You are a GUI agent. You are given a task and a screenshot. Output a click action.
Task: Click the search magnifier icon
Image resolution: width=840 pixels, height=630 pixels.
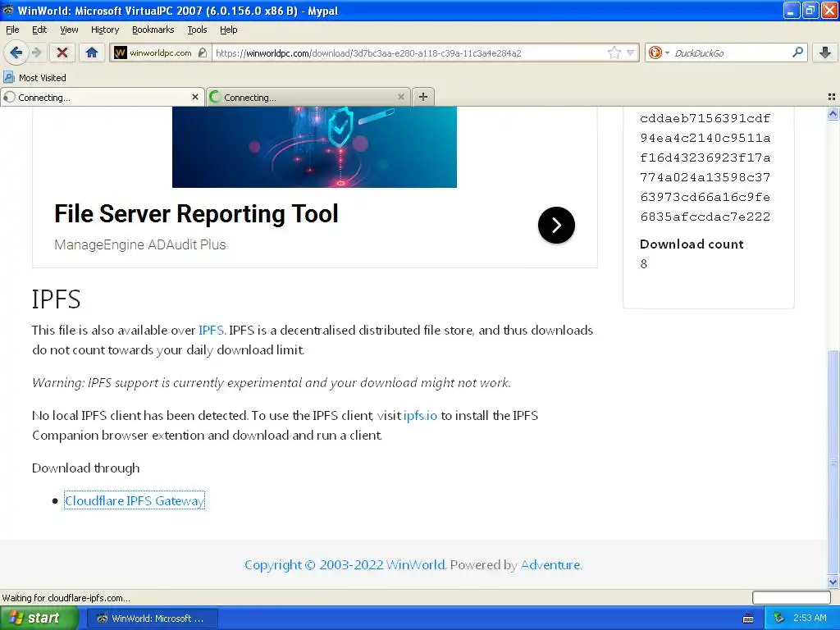[797, 52]
